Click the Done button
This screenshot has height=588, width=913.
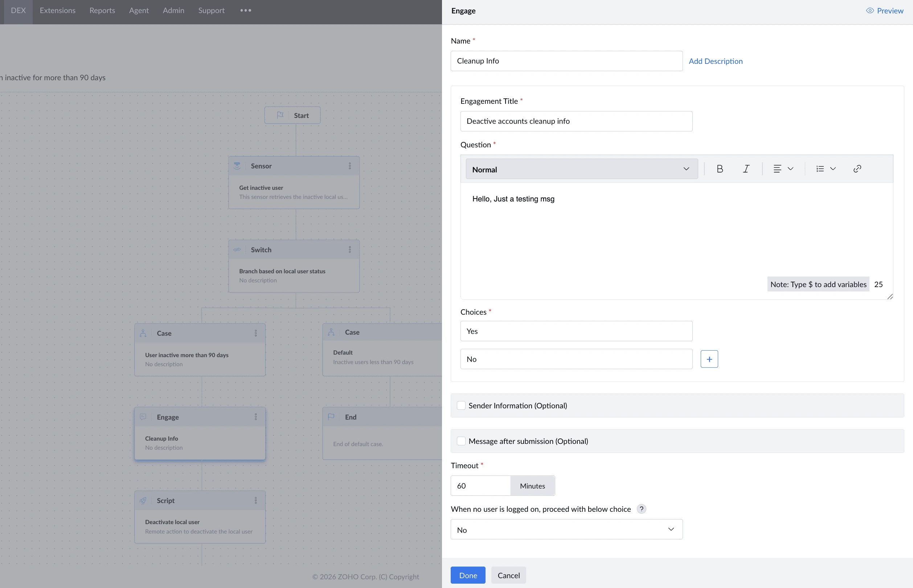468,575
